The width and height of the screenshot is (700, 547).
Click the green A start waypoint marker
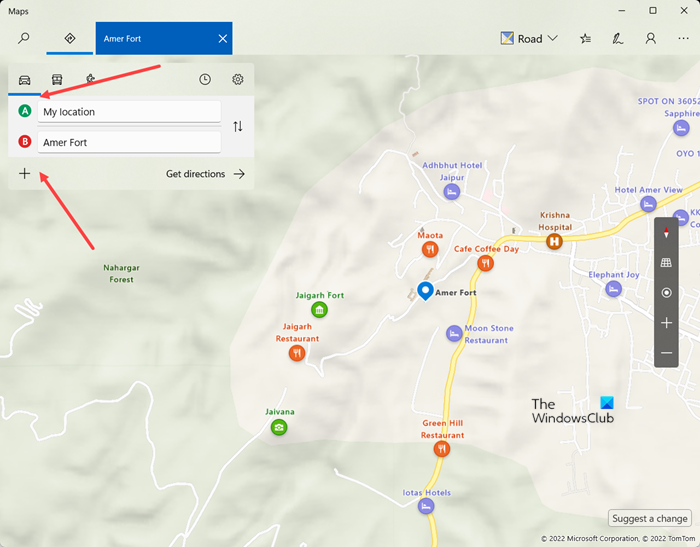[x=25, y=111]
